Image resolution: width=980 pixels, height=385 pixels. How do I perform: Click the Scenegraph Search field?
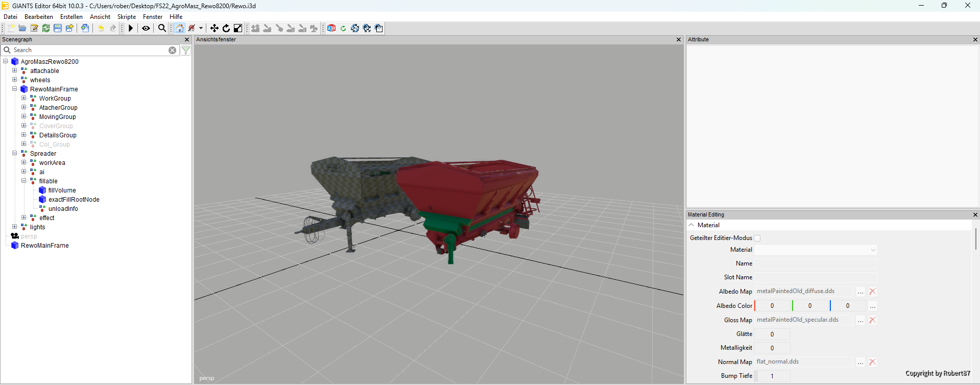coord(90,50)
